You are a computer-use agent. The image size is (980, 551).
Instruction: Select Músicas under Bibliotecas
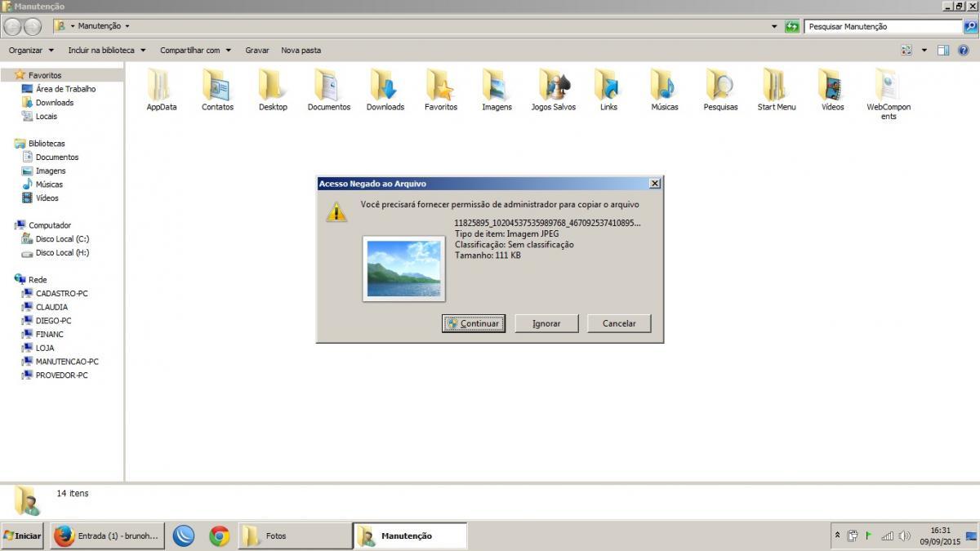pos(49,184)
